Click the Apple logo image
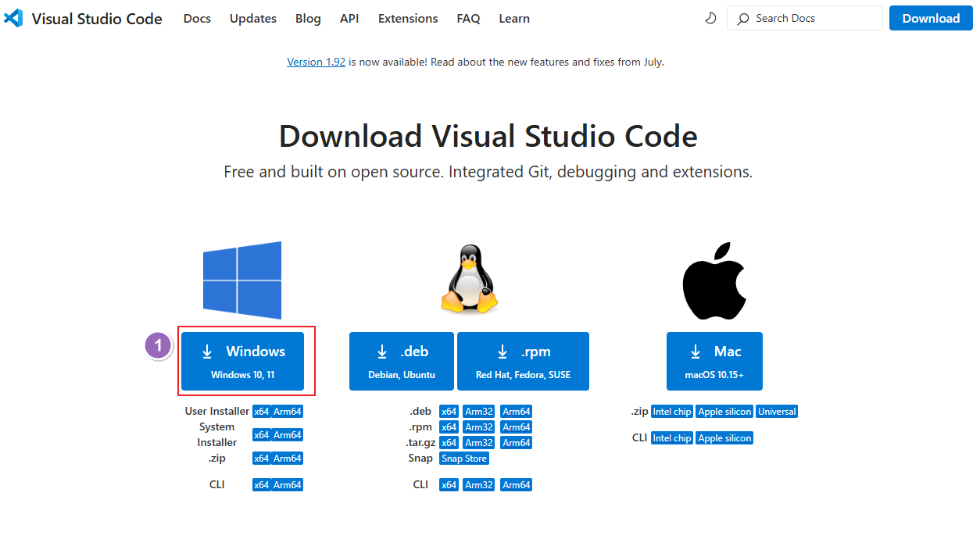The image size is (980, 539). coord(714,280)
